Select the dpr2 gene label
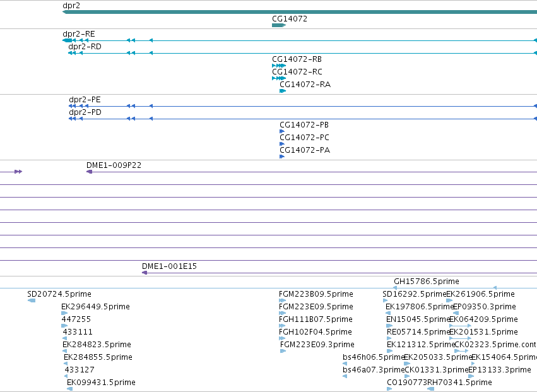Viewport: 537px width, 392px height. tap(71, 6)
